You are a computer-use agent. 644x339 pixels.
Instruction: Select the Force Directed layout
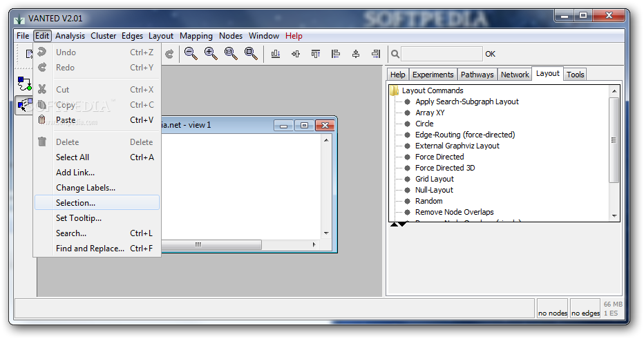coord(439,157)
